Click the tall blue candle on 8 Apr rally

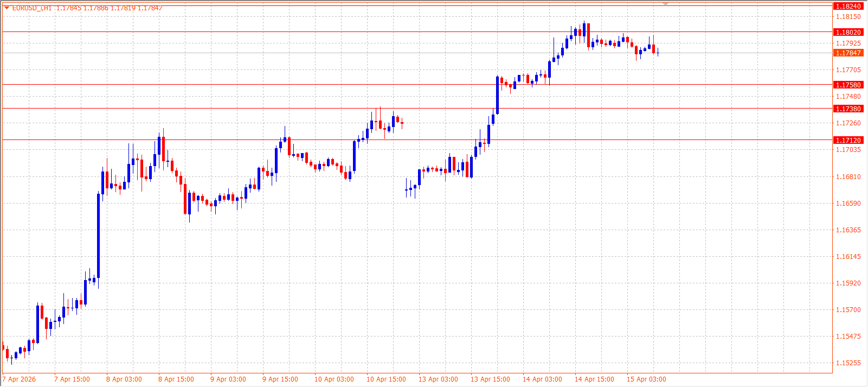[x=98, y=236]
